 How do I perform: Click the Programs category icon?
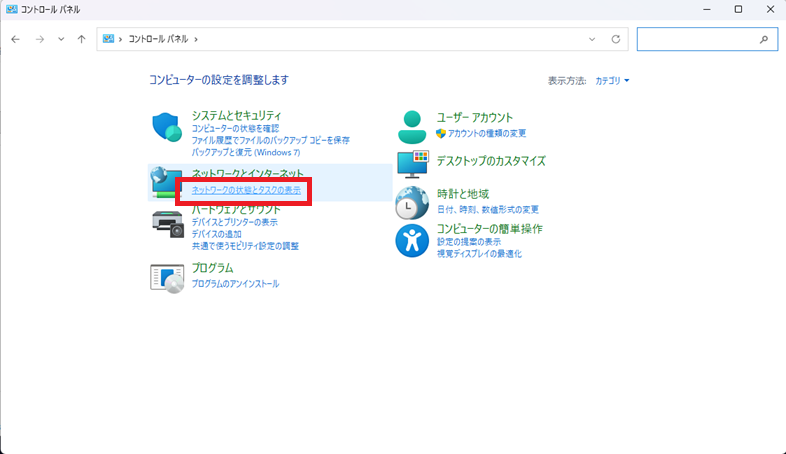point(167,277)
